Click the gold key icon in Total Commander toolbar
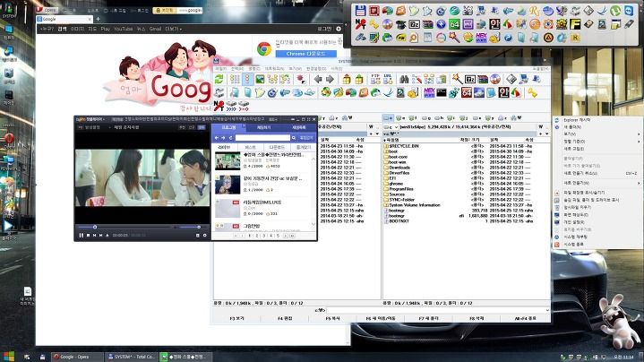Screen dimensions: 644x362 pyautogui.click(x=532, y=92)
